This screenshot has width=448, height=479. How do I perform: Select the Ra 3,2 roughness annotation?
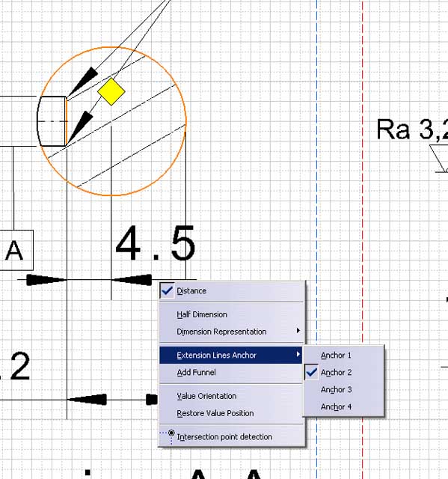click(412, 129)
